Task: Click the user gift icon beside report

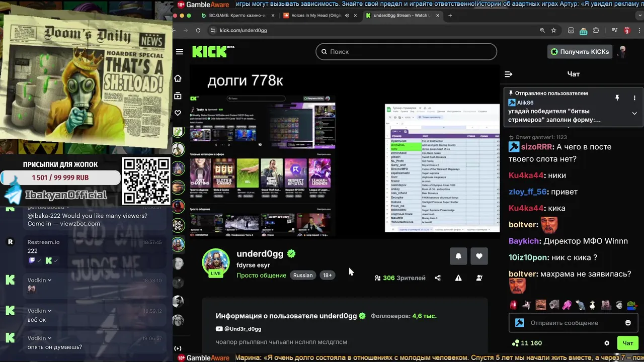Action: 479,278
